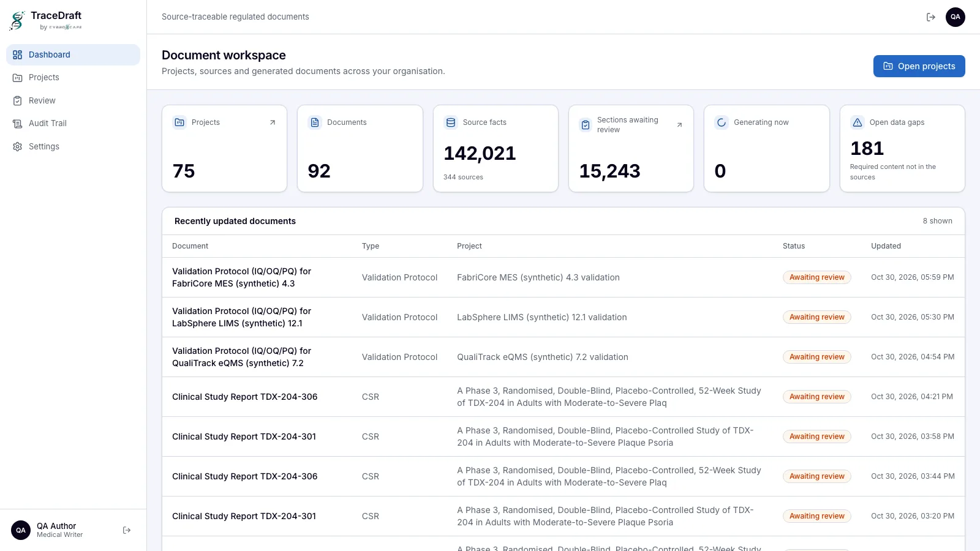Open Audit Trail in the sidebar
Viewport: 980px width, 551px height.
point(73,124)
